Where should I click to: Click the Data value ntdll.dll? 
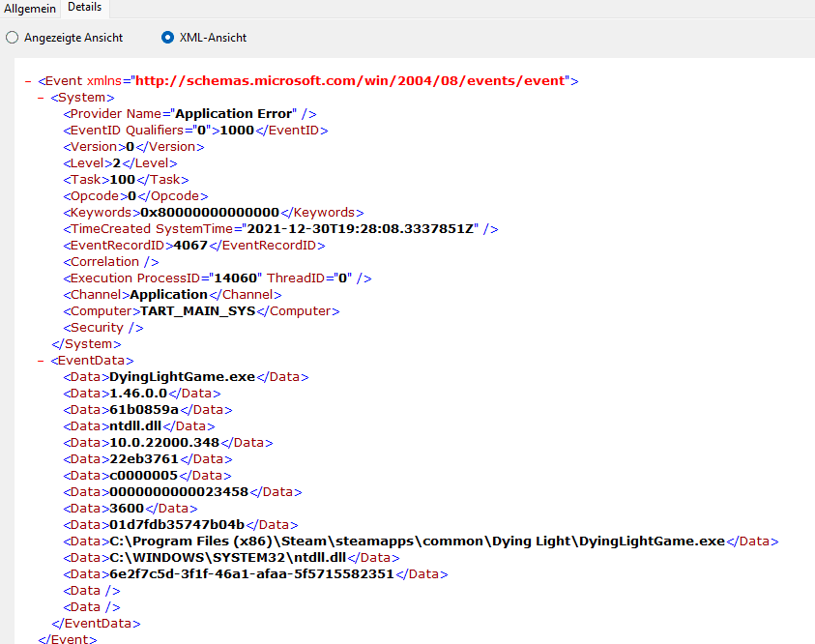coord(135,426)
